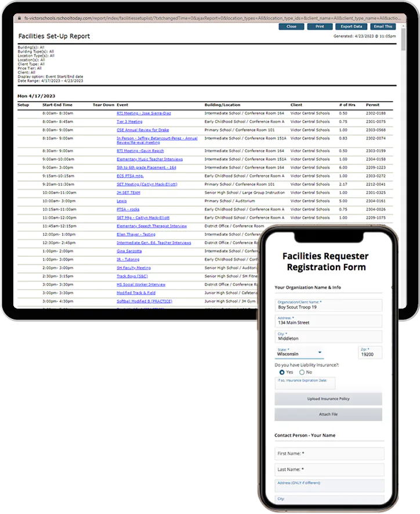Open the RTI Meeting - Jose Sierra-Diaz link
Screen dimensions: 420x514
pos(144,113)
